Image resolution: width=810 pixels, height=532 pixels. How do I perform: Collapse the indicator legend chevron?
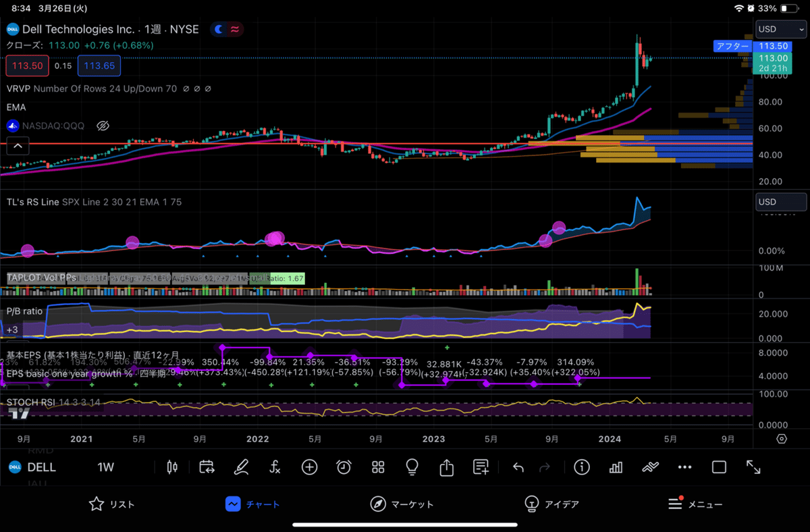click(x=18, y=145)
